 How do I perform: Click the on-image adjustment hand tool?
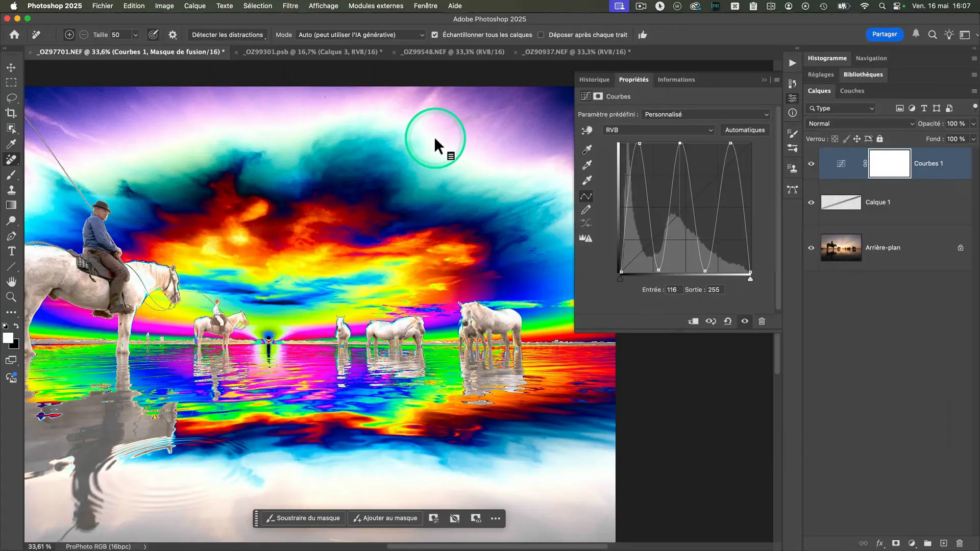[x=587, y=131]
